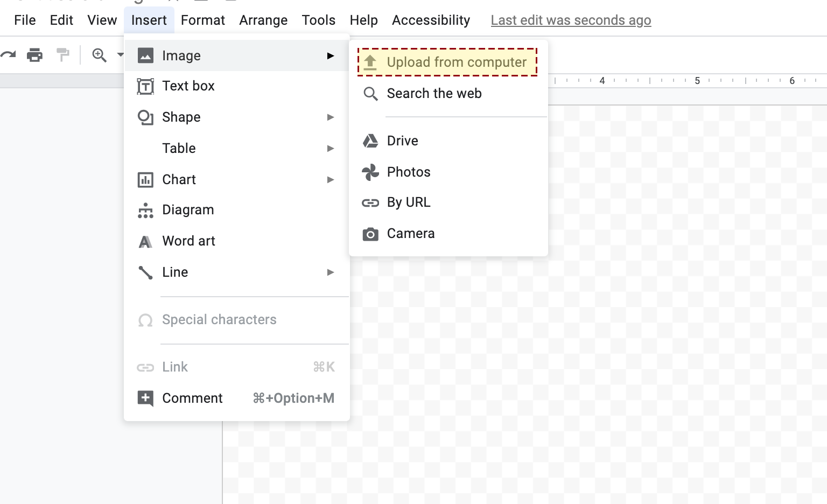The image size is (827, 504).
Task: Click the Word art icon
Action: pyautogui.click(x=145, y=242)
